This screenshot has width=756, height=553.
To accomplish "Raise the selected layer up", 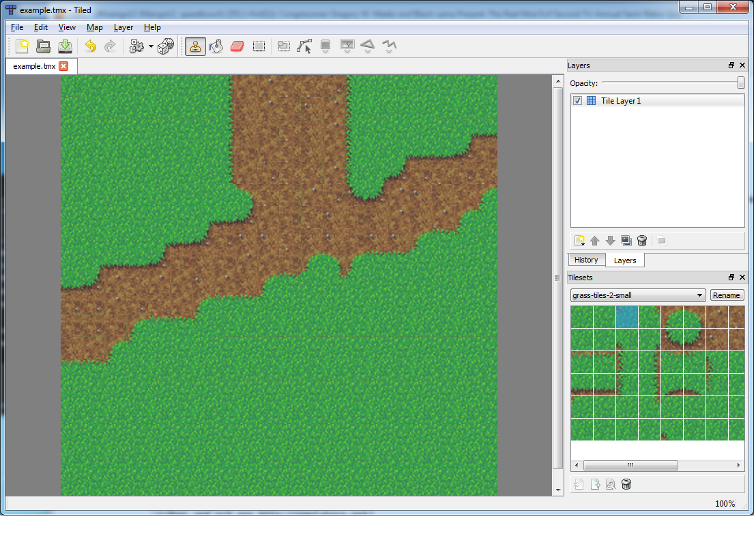I will [594, 241].
